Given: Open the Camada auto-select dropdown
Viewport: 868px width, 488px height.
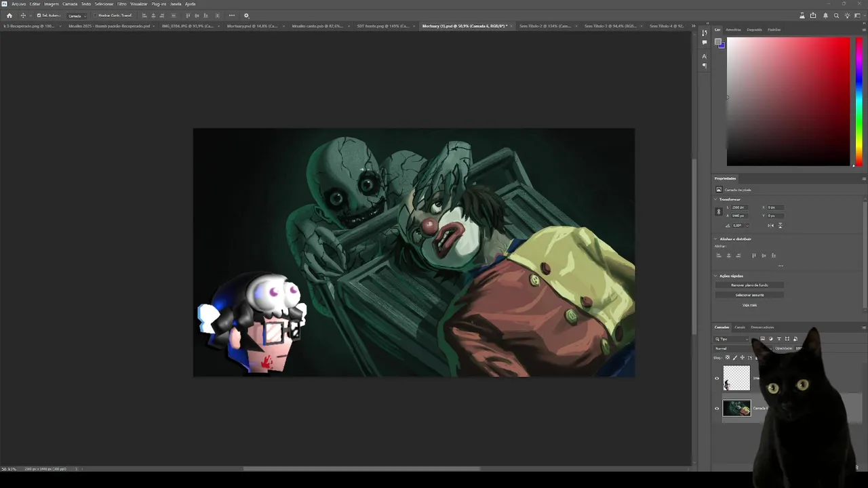Looking at the screenshot, I should pos(78,16).
